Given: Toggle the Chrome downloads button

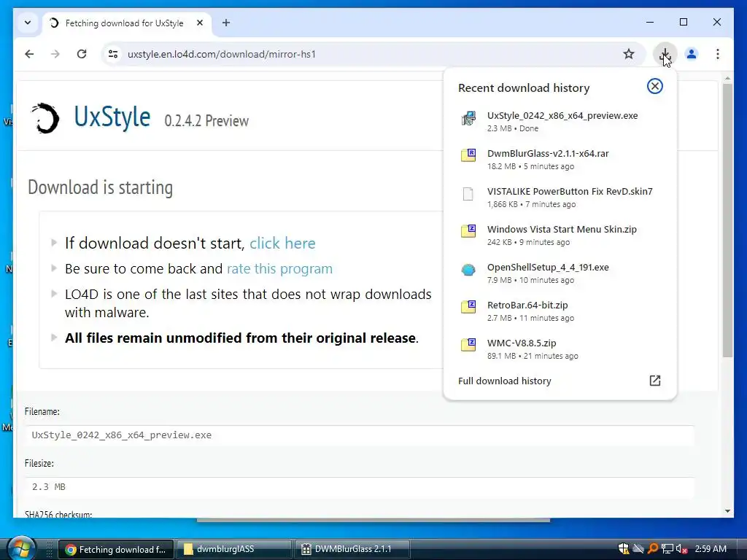Looking at the screenshot, I should [x=665, y=54].
